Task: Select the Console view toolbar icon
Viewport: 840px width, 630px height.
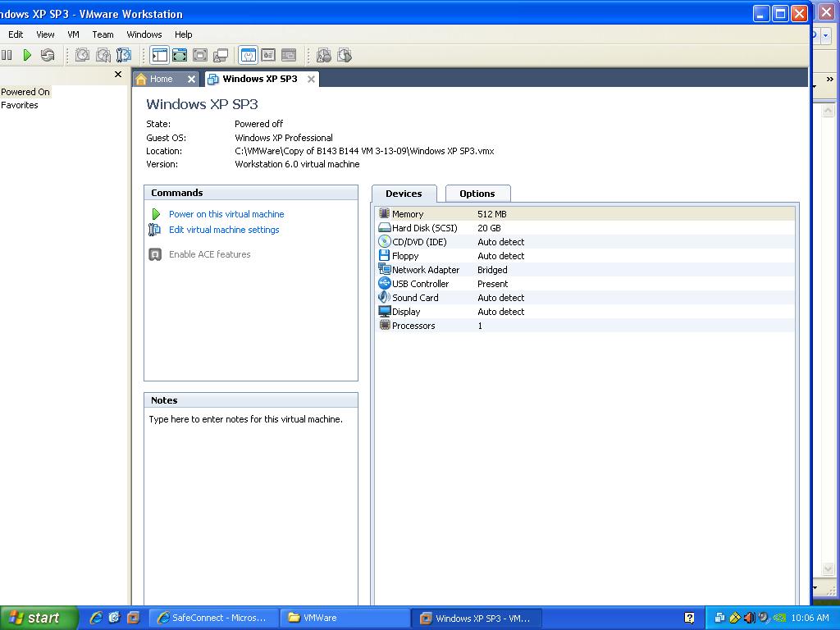Action: pyautogui.click(x=289, y=55)
